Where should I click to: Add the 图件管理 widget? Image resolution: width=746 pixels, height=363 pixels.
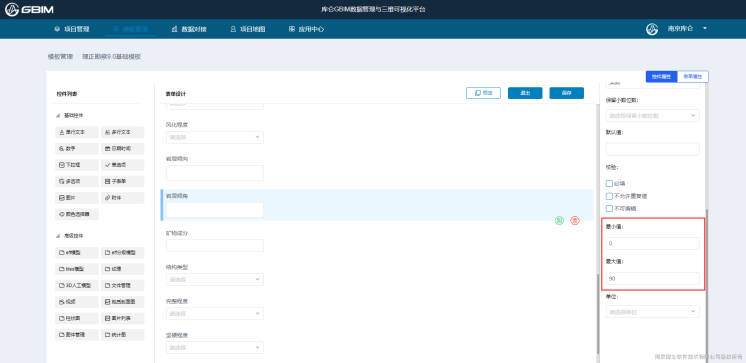[x=77, y=334]
